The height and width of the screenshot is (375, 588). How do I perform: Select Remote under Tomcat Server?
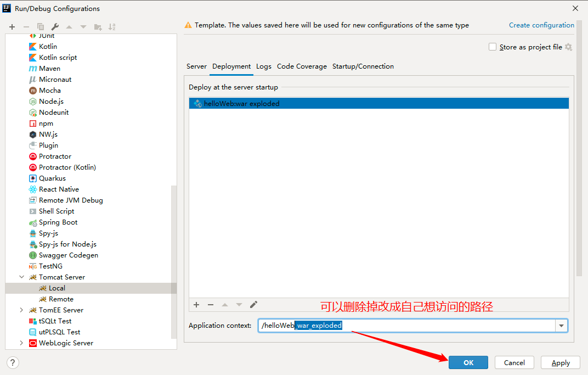point(61,299)
